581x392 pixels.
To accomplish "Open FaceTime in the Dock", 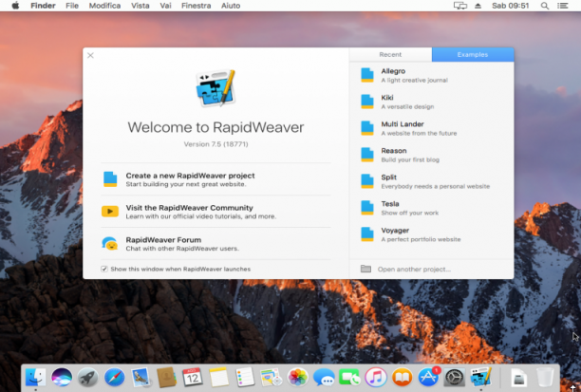I will tap(349, 378).
